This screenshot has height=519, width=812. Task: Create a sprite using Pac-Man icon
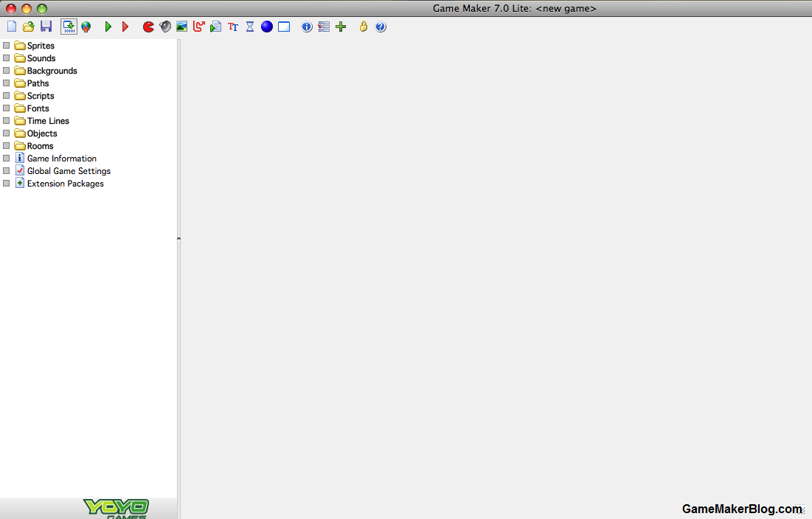149,27
